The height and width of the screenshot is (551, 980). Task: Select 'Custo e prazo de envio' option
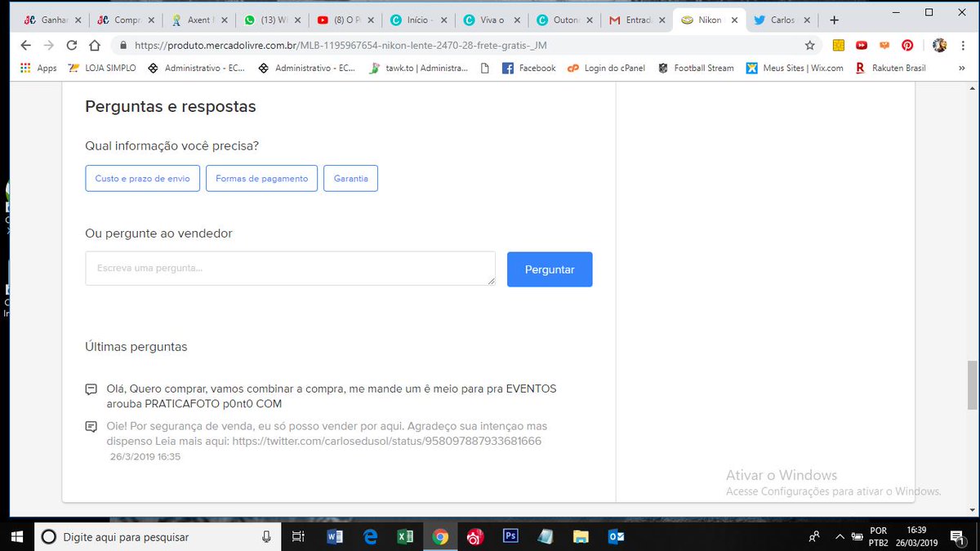coord(142,178)
